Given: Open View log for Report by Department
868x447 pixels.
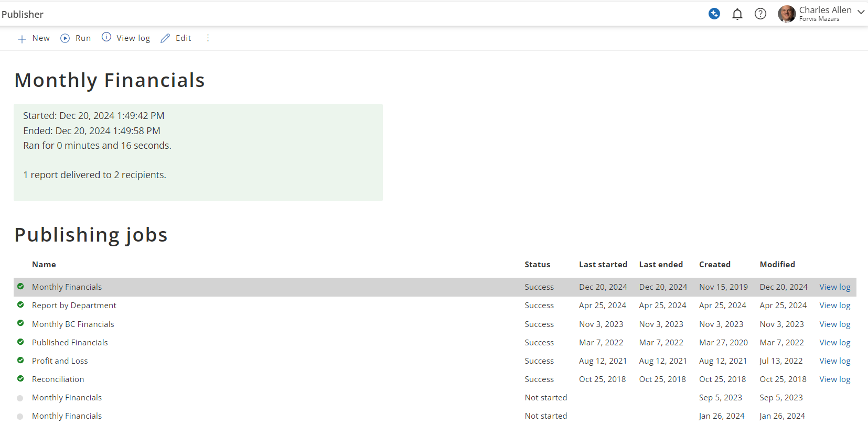Looking at the screenshot, I should pos(834,306).
